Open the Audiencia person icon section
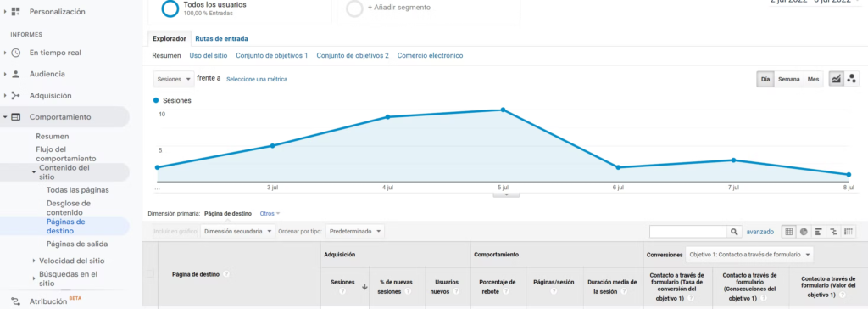 (15, 74)
